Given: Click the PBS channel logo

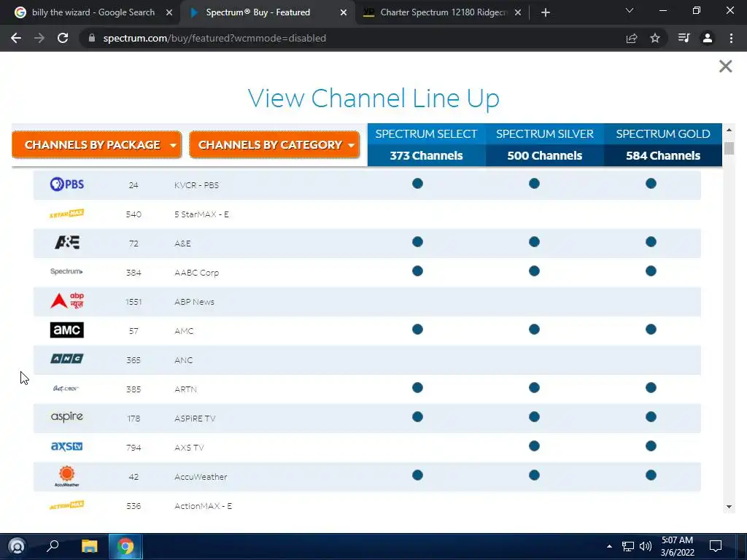Looking at the screenshot, I should (66, 184).
